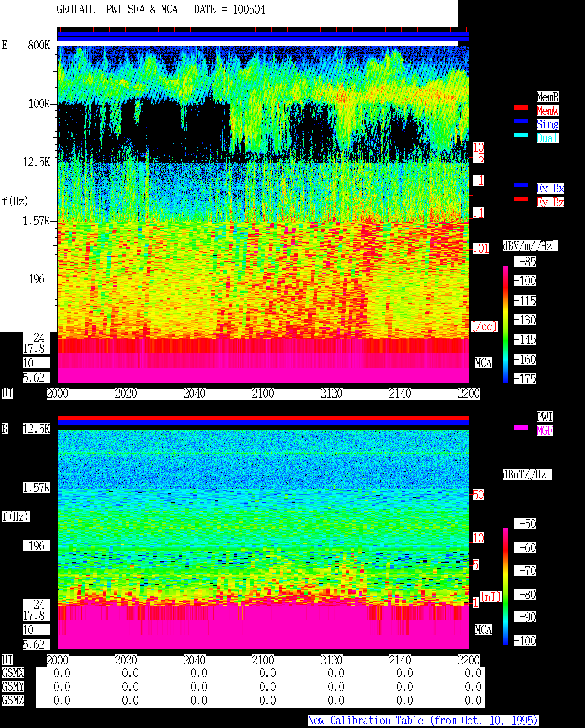Click the blue Sing legend swatch
585x728 pixels.
point(521,121)
